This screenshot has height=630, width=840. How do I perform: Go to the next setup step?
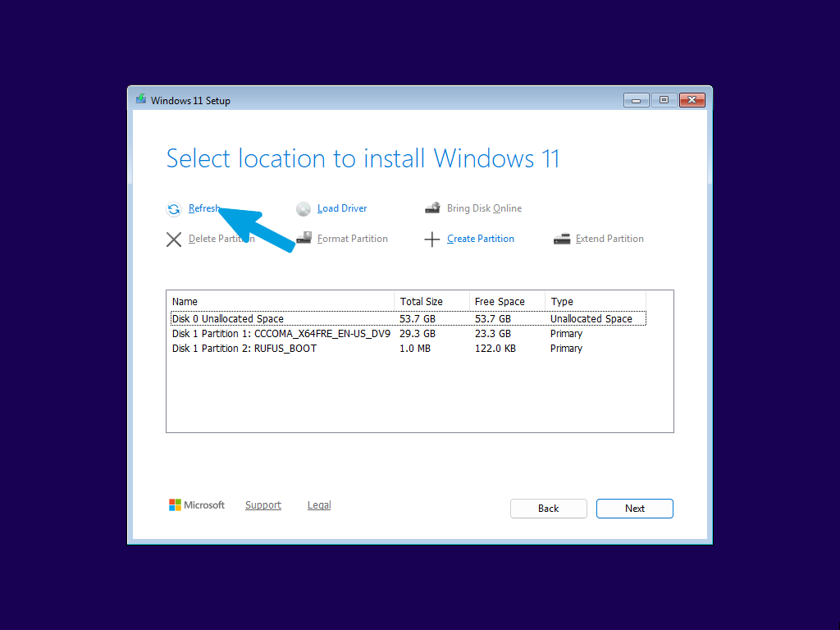pos(634,509)
